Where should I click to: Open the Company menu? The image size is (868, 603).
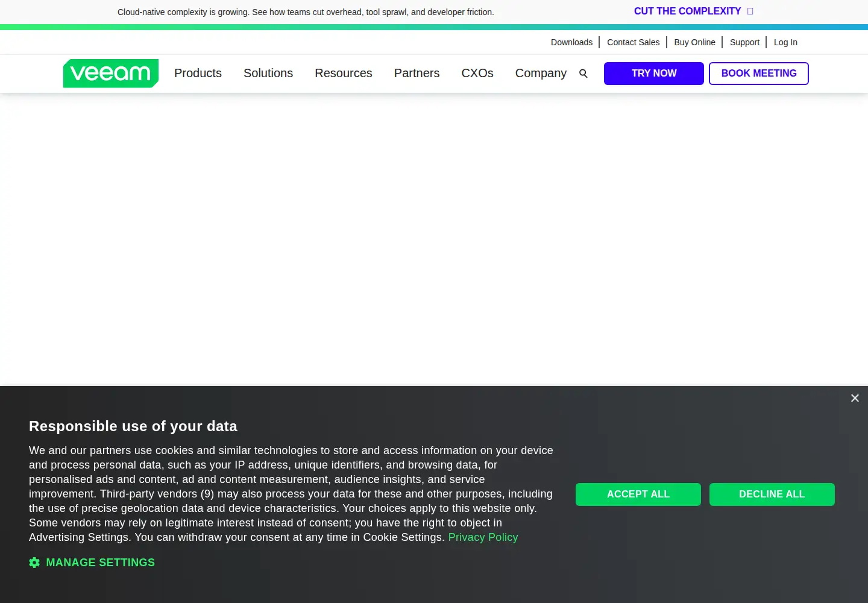tap(541, 73)
